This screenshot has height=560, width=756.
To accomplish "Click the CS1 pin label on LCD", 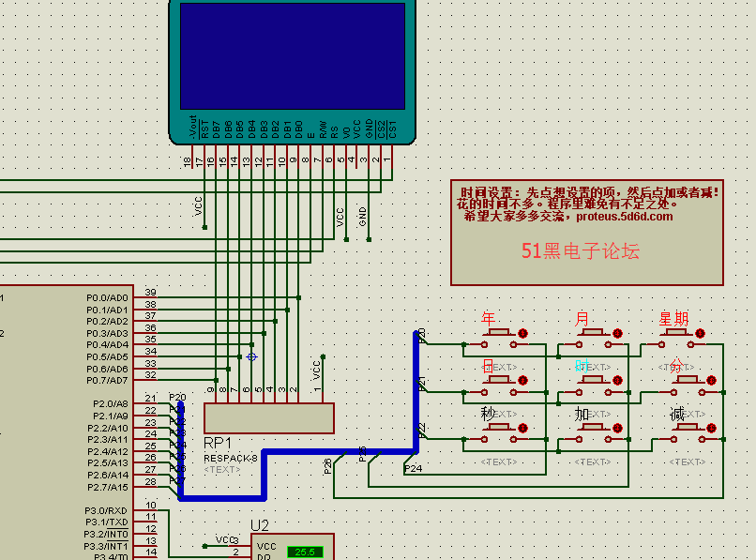I will 392,129.
